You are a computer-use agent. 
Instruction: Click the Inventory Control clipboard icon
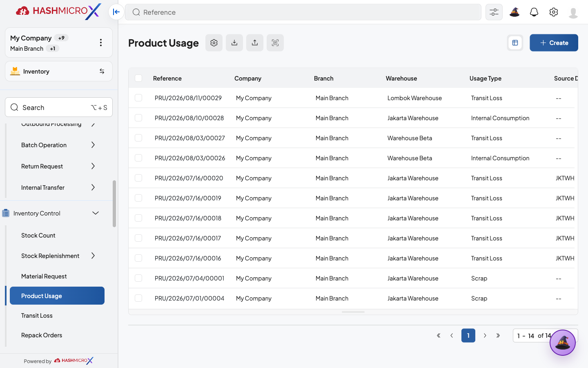pyautogui.click(x=6, y=213)
